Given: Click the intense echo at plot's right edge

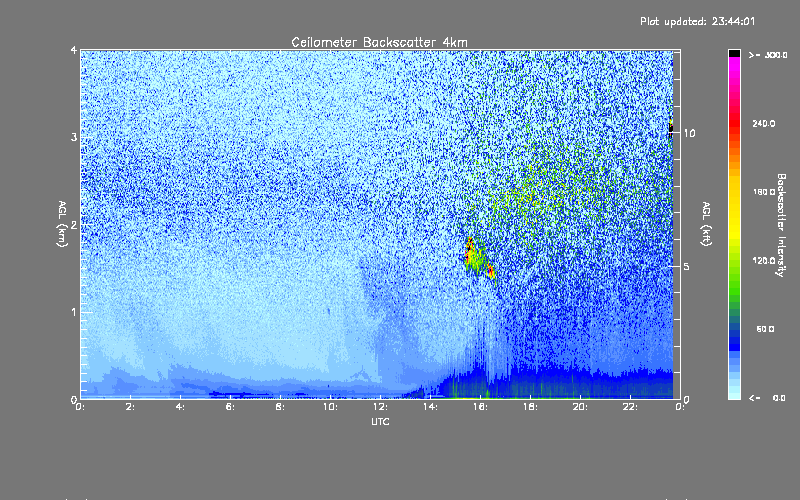Looking at the screenshot, I should (x=671, y=127).
